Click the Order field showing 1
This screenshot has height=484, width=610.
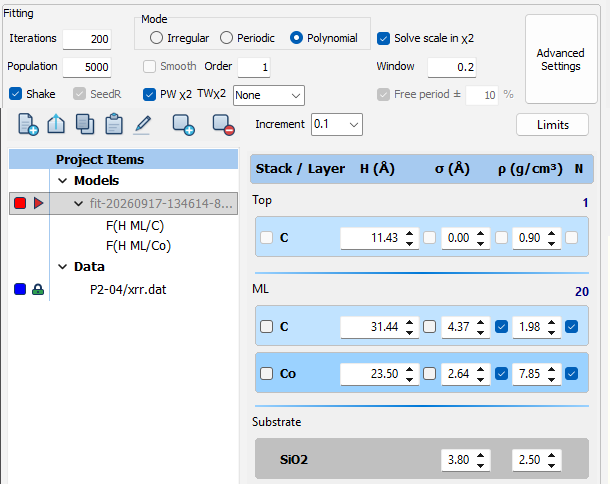tap(254, 67)
